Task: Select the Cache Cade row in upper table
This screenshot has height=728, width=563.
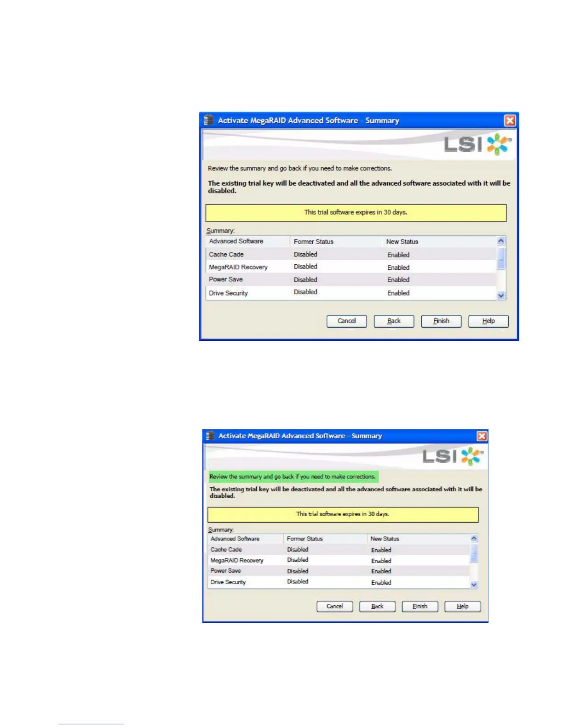Action: (x=351, y=254)
